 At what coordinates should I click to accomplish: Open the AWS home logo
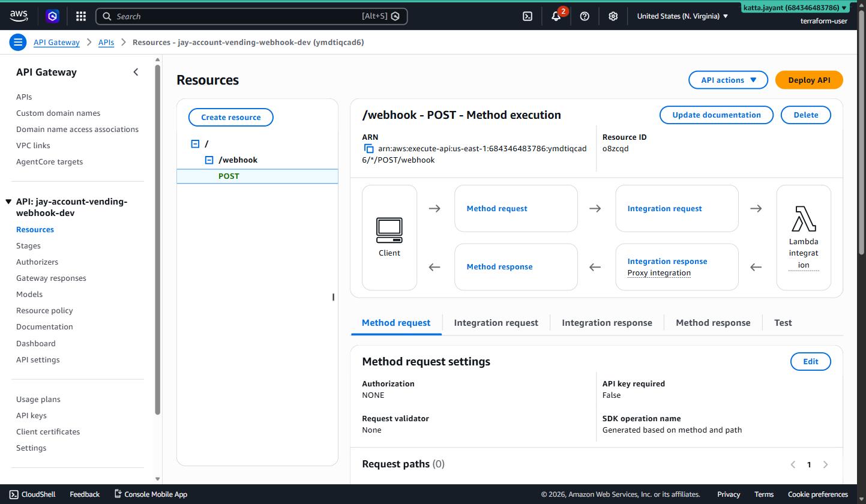(19, 16)
